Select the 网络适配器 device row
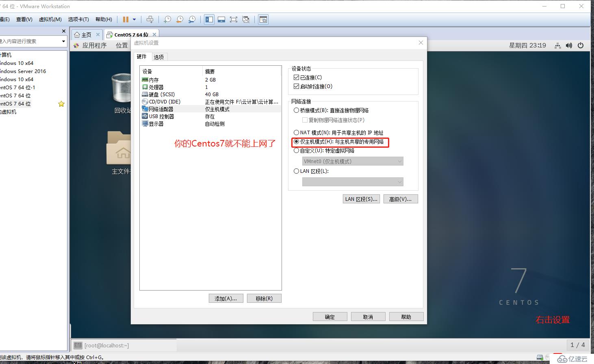 click(x=210, y=109)
